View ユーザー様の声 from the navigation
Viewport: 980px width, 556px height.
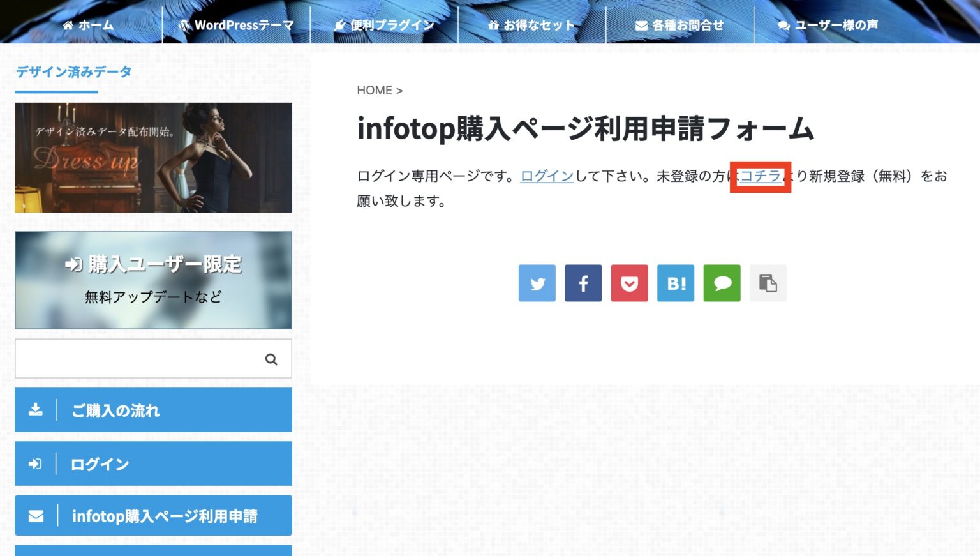(828, 25)
